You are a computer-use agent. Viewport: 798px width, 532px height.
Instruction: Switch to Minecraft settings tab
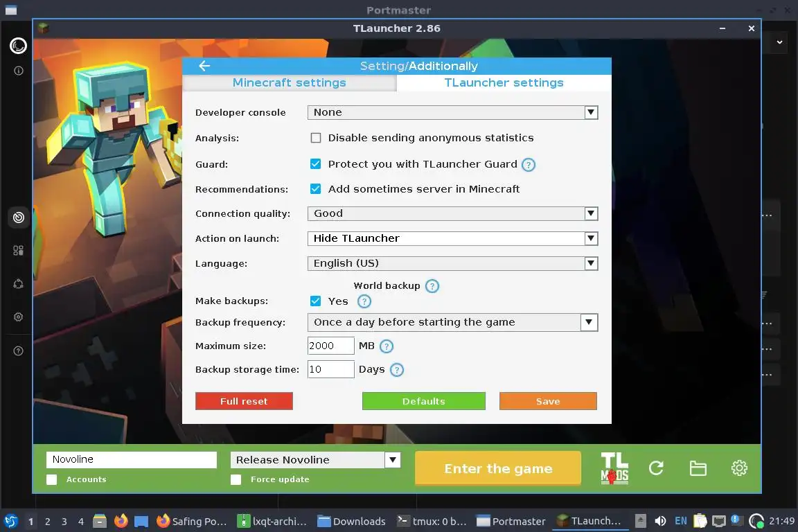coord(289,83)
